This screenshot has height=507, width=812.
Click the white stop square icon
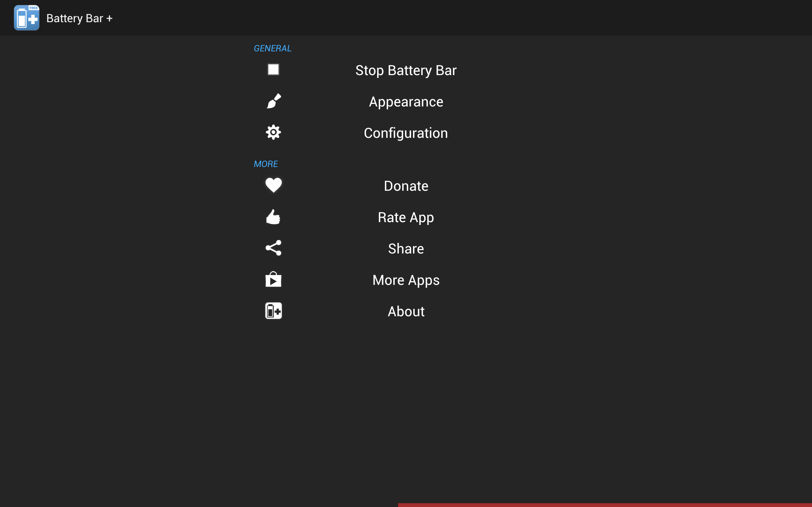tap(273, 70)
